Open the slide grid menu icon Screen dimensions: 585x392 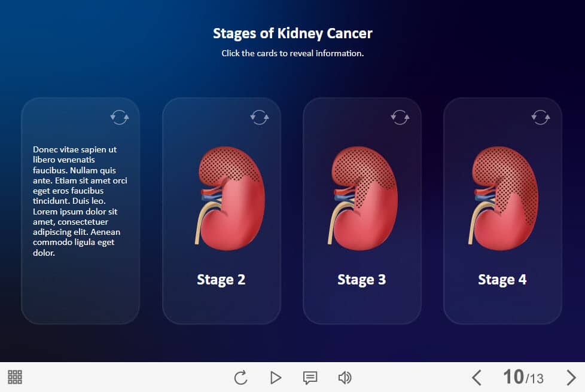coord(15,377)
